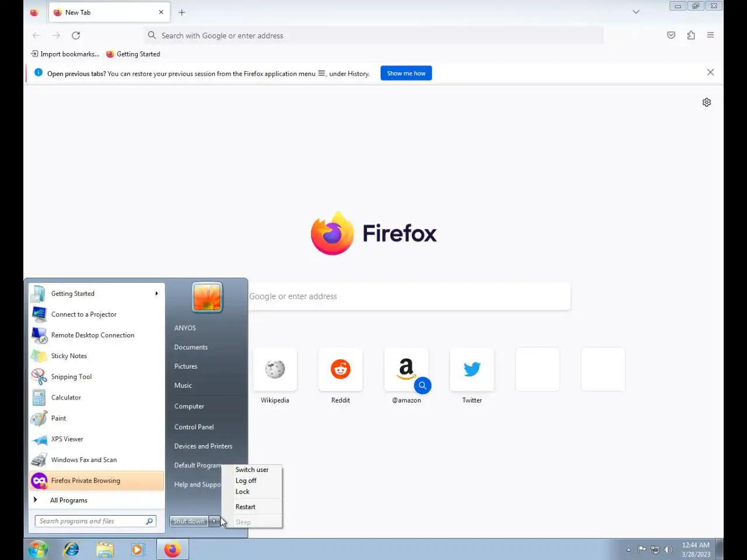Open Paint from the Start menu
Viewport: 747px width, 560px height.
(x=97, y=418)
